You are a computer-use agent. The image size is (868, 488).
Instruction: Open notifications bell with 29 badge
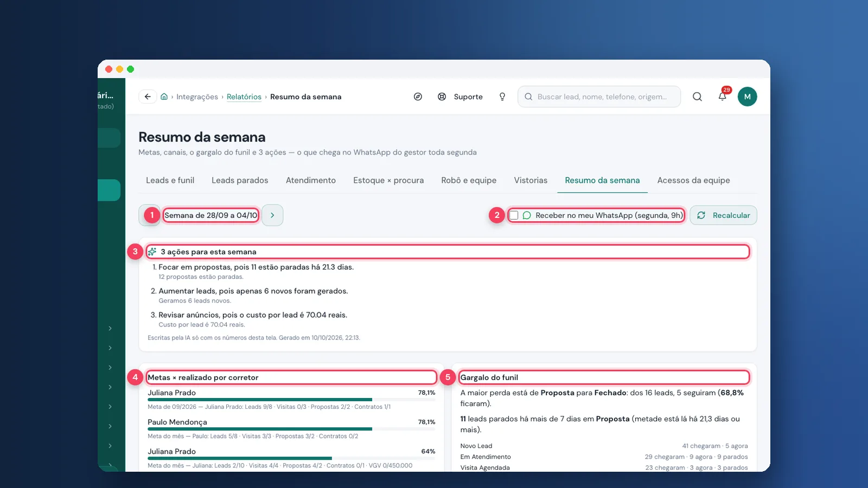coord(723,96)
